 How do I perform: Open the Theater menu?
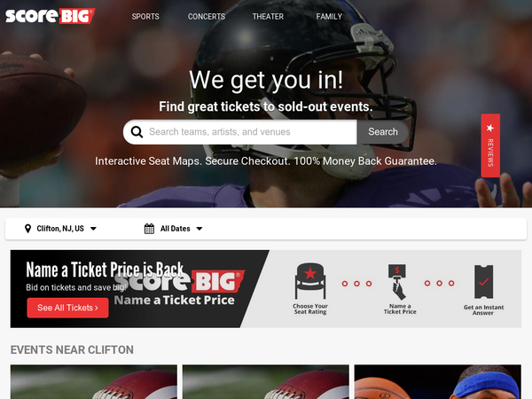coord(268,17)
